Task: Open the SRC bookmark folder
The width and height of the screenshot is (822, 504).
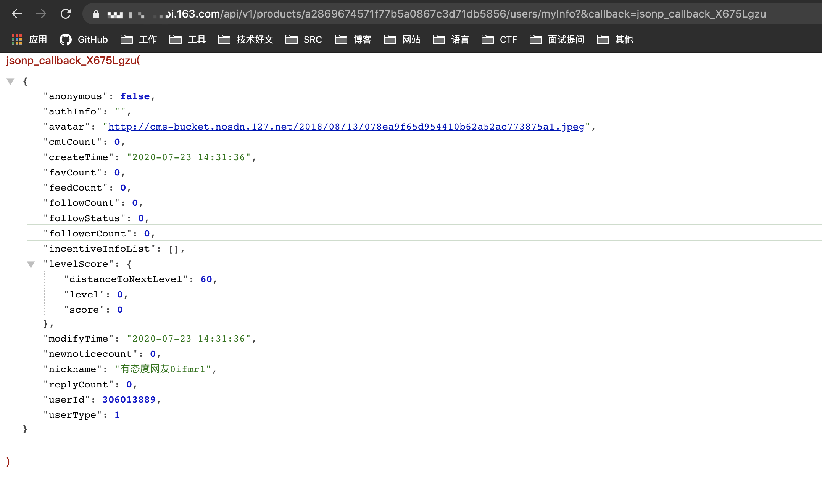Action: click(304, 40)
